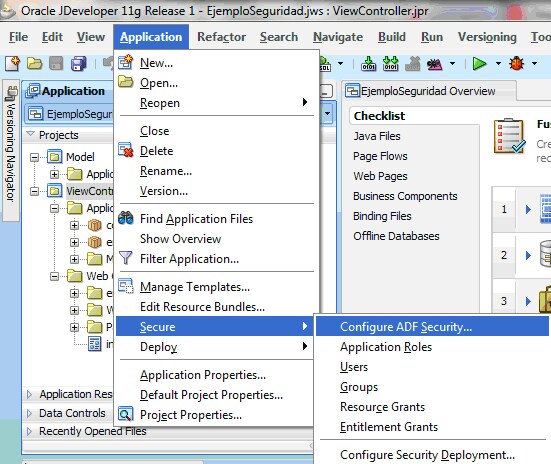Viewport: 551px width, 464px height.
Task: Expand the Data Controls panel
Action: click(x=29, y=413)
